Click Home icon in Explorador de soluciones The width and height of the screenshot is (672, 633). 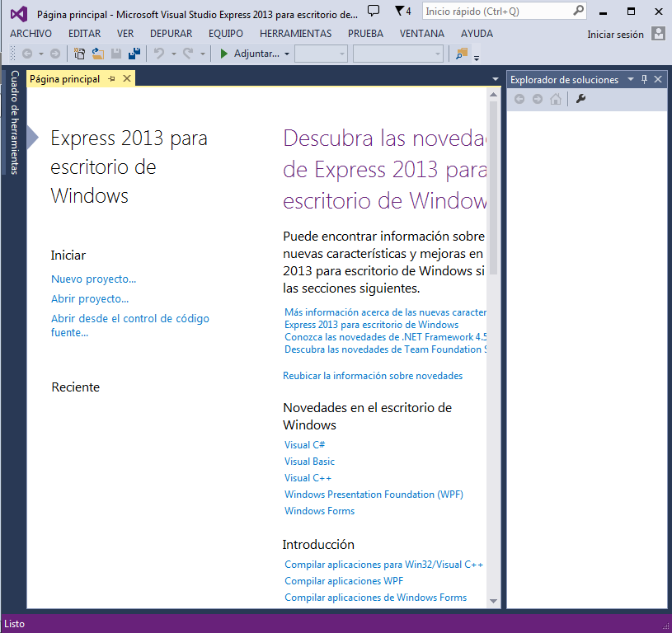(x=556, y=100)
